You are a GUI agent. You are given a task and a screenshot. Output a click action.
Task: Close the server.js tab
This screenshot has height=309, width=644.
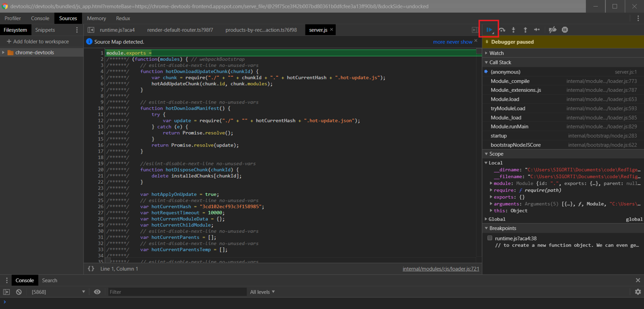click(331, 30)
